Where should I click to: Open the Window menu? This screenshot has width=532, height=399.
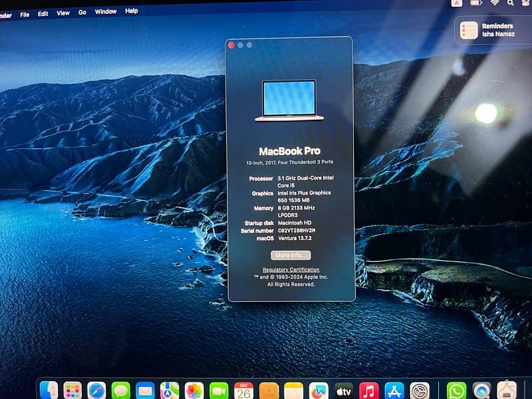pos(106,12)
